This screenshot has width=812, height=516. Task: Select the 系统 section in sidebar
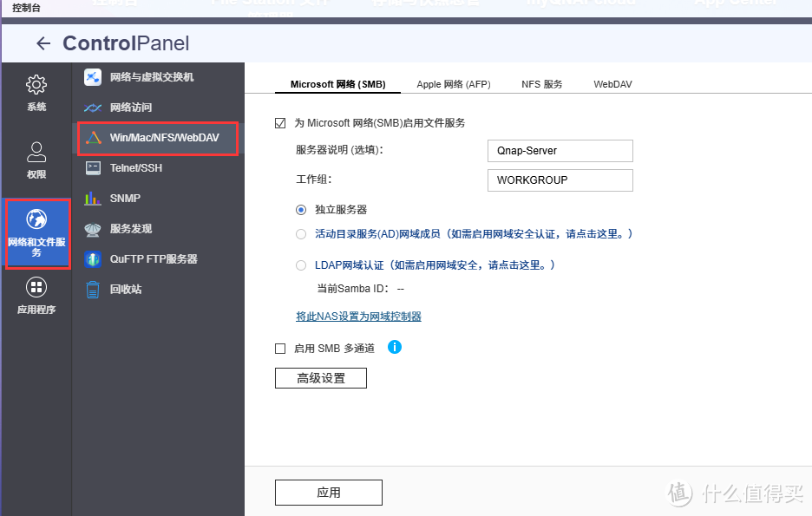tap(36, 92)
